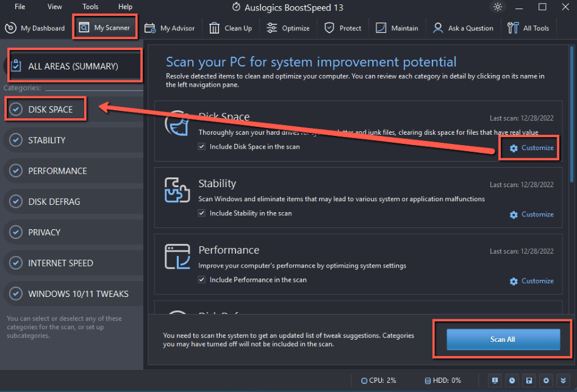Switch to the My Scanner tab
The width and height of the screenshot is (577, 392).
coord(105,27)
